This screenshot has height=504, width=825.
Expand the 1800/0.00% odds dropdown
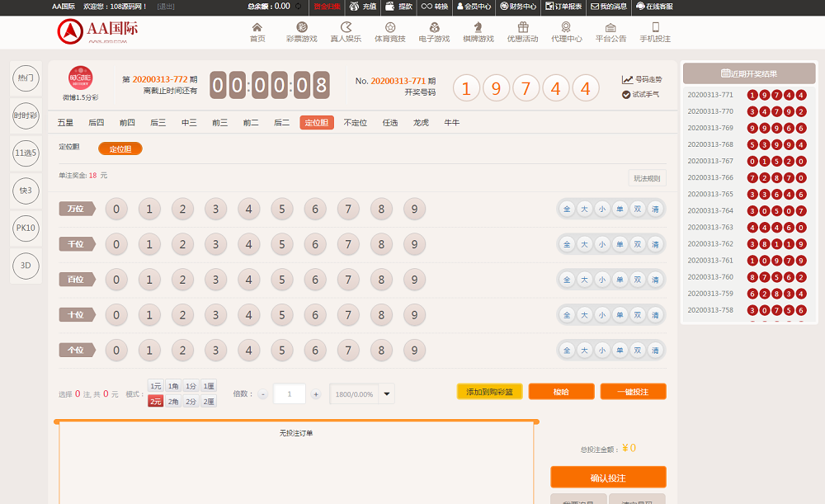[x=387, y=394]
